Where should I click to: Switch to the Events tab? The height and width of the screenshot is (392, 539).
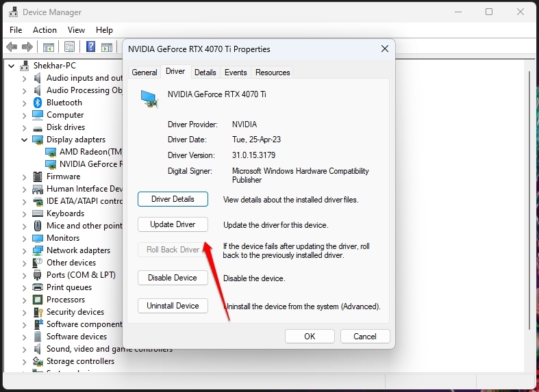236,73
